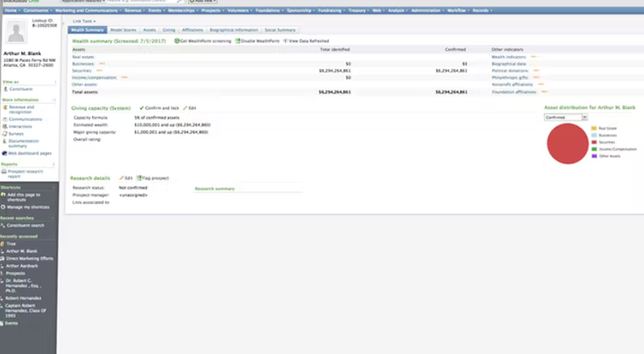Click the Flag prospect icon

click(139, 178)
